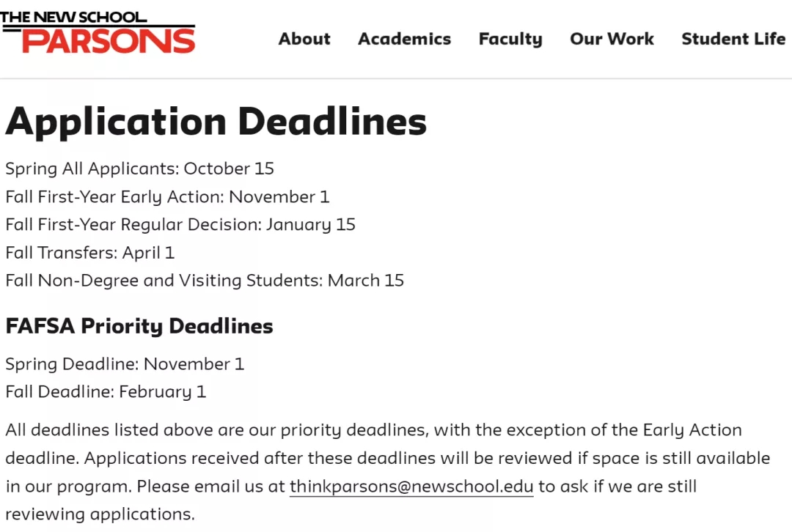Click the sentence starting 'Applications received after'
Image resolution: width=792 pixels, height=532 pixels.
click(x=425, y=459)
